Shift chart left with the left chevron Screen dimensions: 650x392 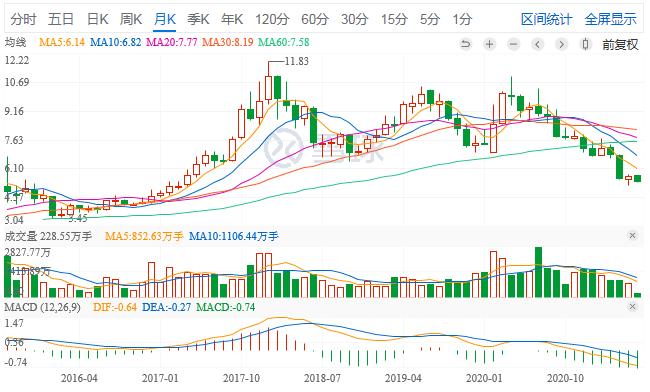point(538,44)
